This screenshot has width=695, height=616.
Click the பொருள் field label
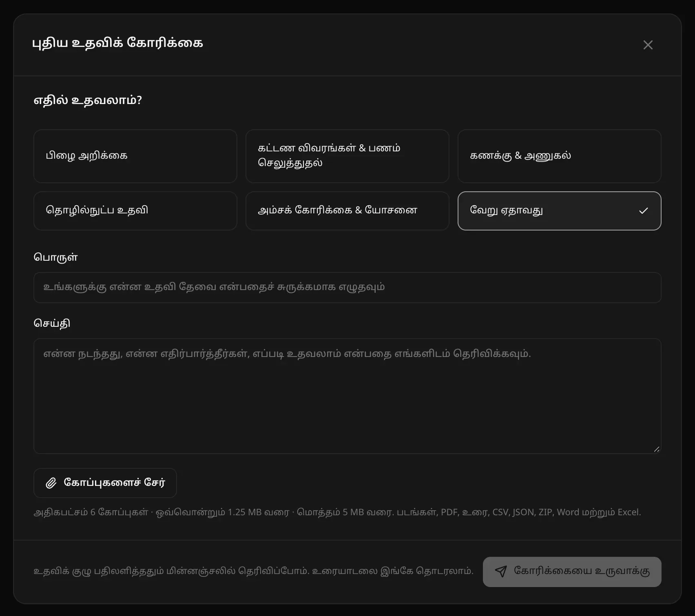[55, 257]
